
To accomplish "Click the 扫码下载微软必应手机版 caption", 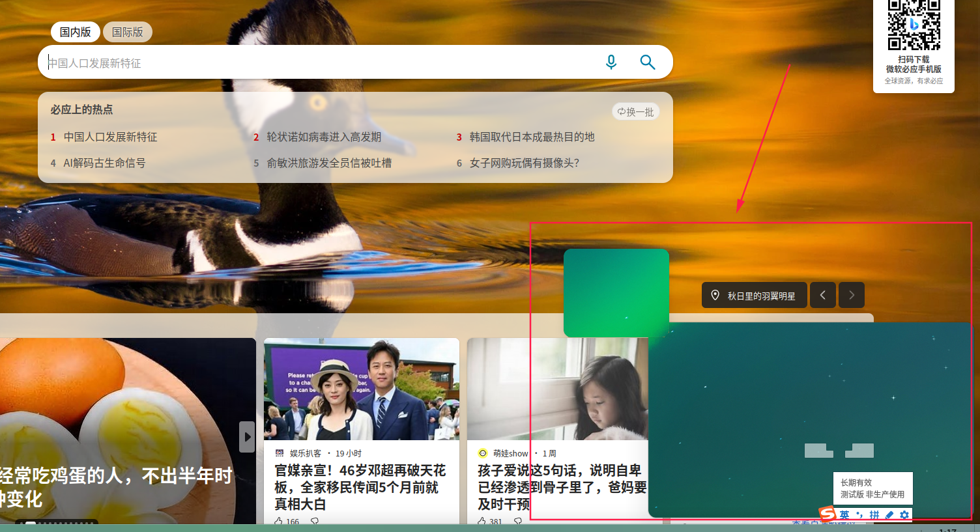I will point(914,64).
